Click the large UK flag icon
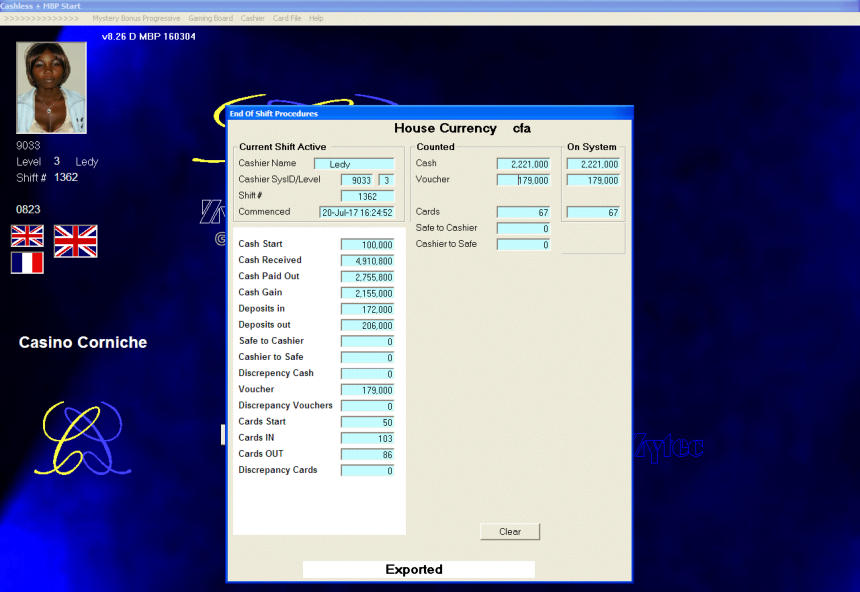The height and width of the screenshot is (592, 860). (x=75, y=241)
